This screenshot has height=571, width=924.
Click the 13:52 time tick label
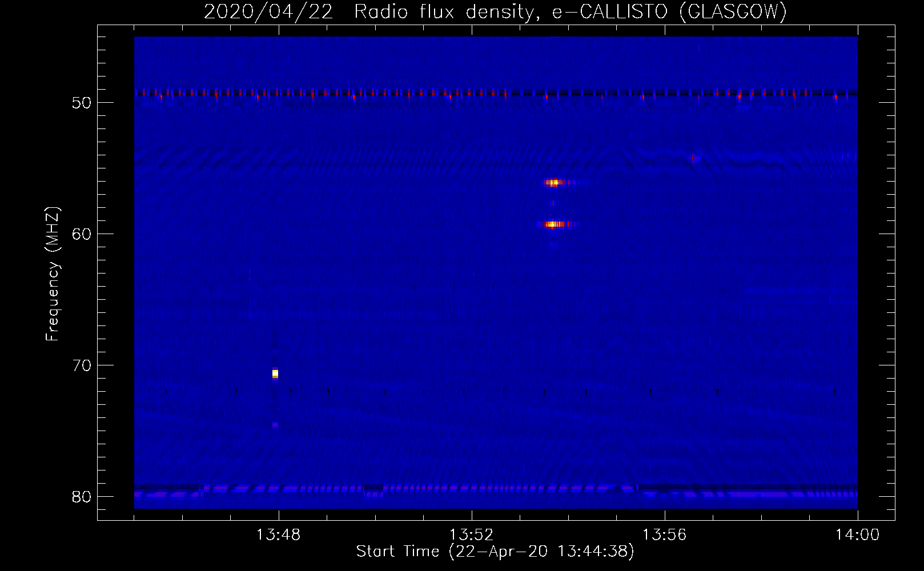tap(471, 535)
